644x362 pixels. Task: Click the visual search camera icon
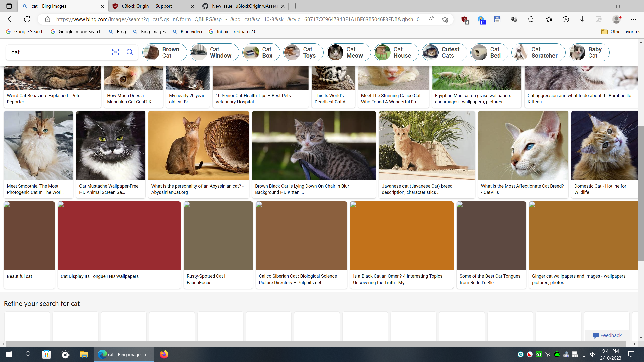(115, 52)
